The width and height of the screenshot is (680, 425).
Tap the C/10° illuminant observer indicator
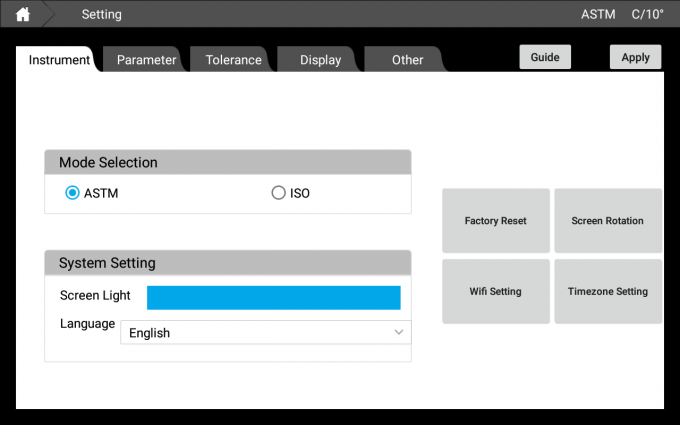tap(647, 14)
